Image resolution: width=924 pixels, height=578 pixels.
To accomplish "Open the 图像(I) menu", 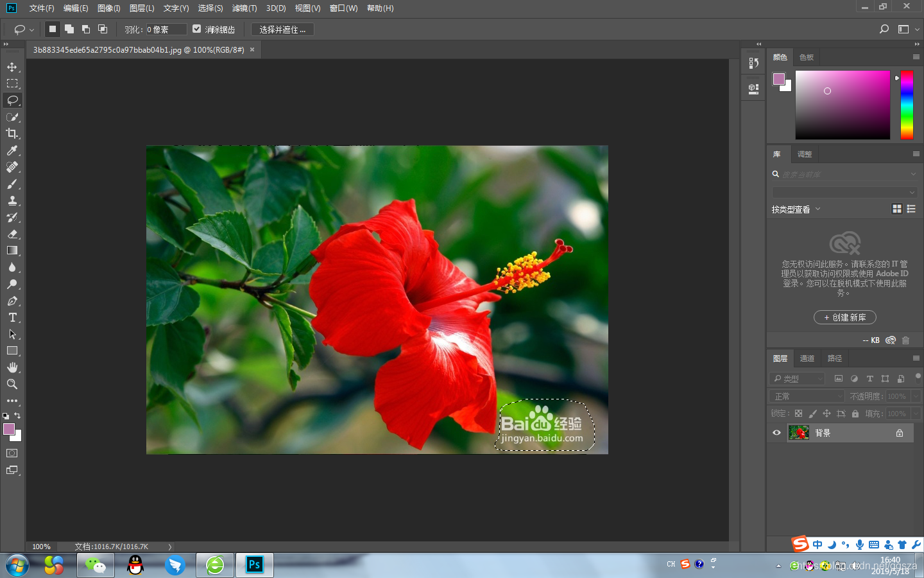I will point(109,8).
